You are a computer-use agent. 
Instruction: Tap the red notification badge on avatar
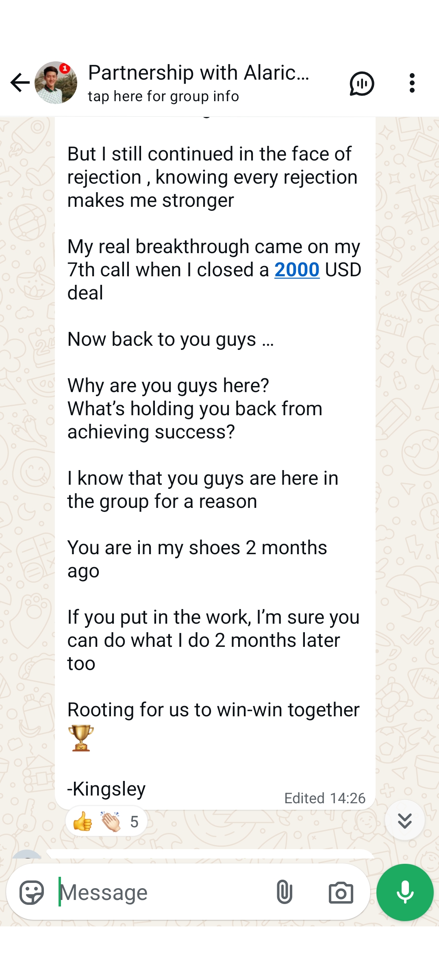click(x=65, y=69)
